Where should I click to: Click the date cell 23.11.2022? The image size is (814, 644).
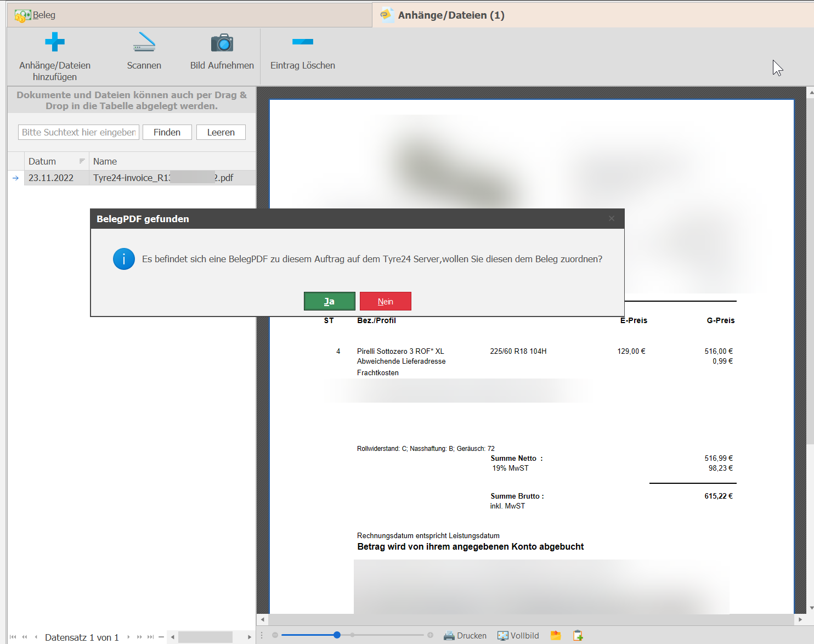pyautogui.click(x=56, y=178)
